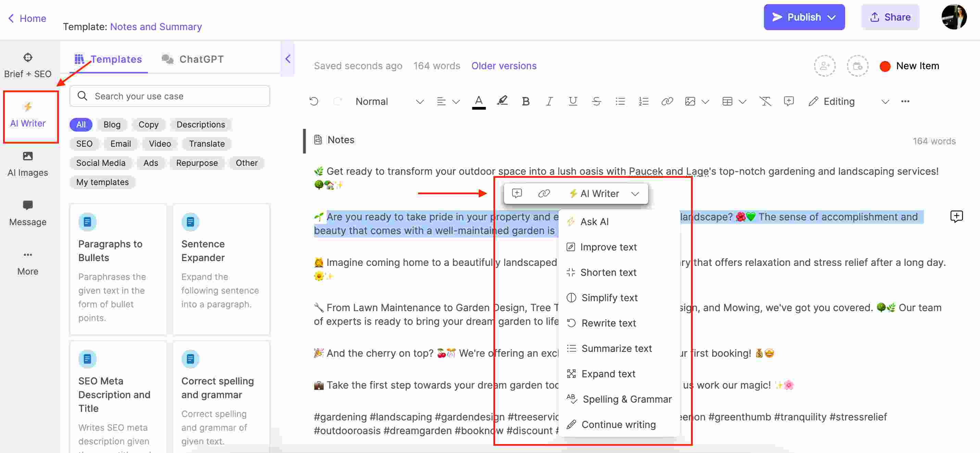980x453 pixels.
Task: Click the underline formatting icon
Action: click(x=573, y=100)
